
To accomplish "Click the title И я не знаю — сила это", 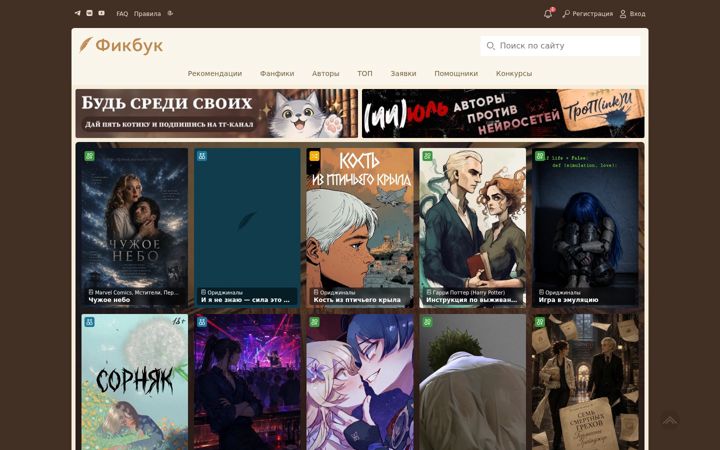I will [245, 300].
